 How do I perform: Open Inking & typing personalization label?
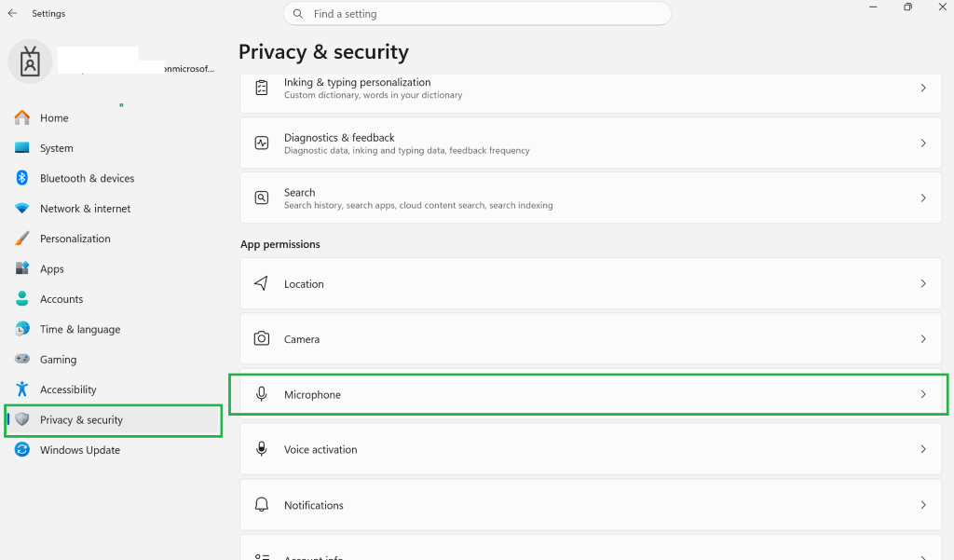(x=357, y=82)
